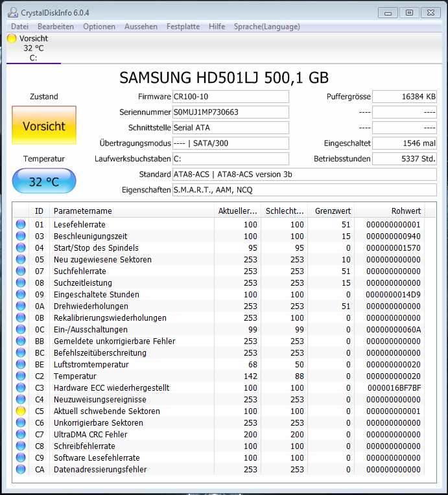Click the blue 32 °C temperature button

44,181
